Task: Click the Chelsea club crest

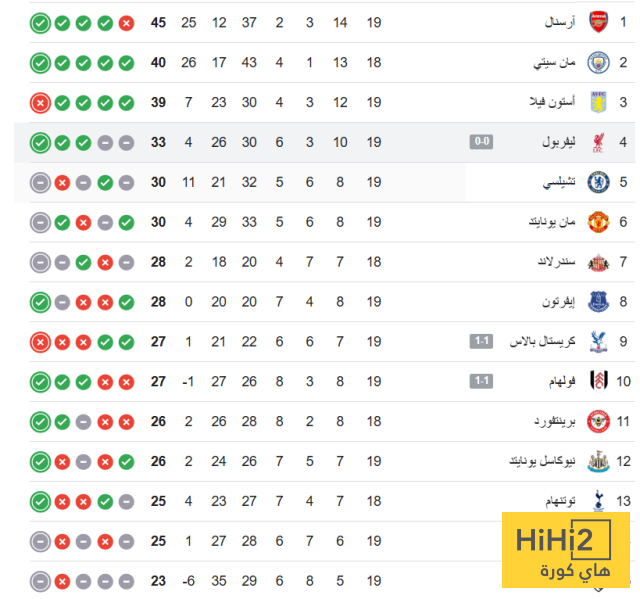Action: pyautogui.click(x=598, y=182)
